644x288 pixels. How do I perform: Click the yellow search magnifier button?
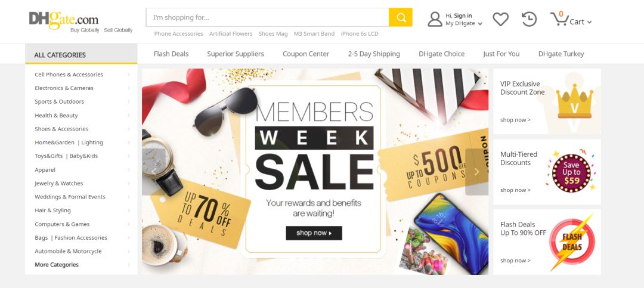coord(401,17)
